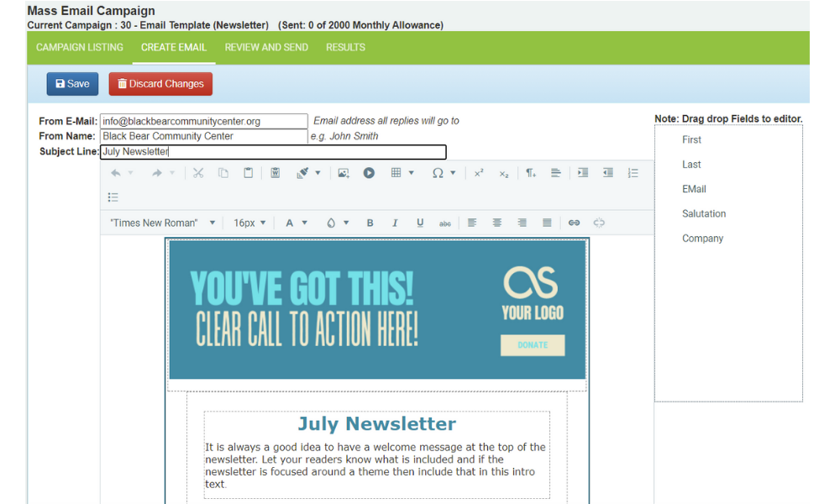Click the Insert table grid icon
The image size is (840, 504).
coord(396,172)
